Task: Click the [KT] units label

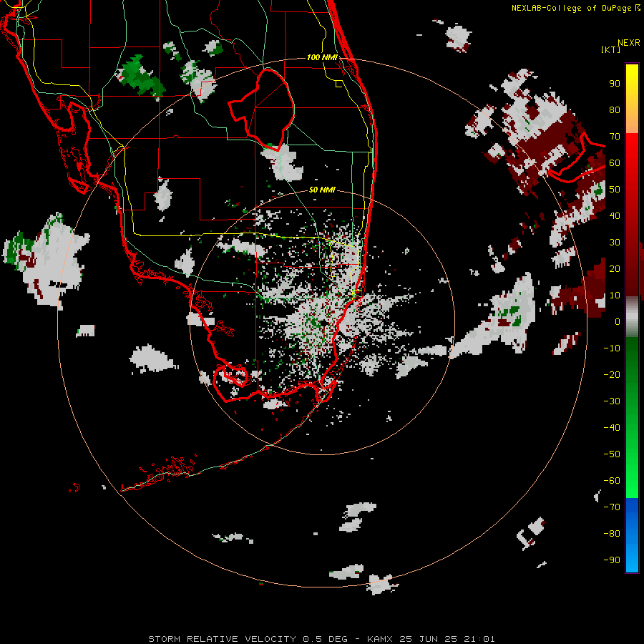Action: pyautogui.click(x=610, y=49)
